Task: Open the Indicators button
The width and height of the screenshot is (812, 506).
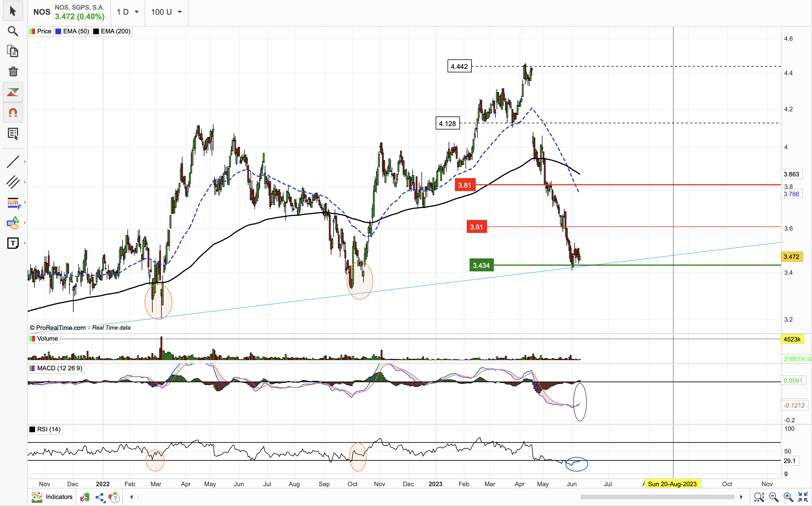Action: [x=52, y=497]
